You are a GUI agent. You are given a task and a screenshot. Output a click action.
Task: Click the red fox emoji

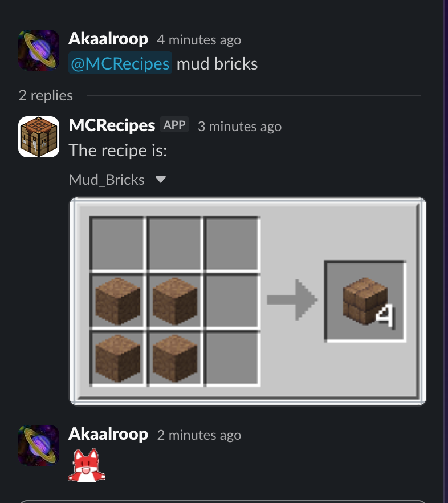tap(87, 465)
